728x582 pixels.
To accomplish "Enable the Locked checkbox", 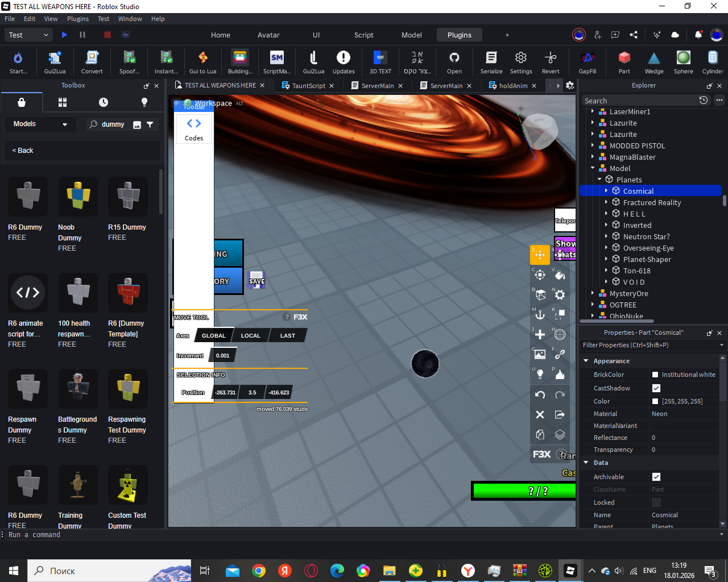I will point(656,502).
